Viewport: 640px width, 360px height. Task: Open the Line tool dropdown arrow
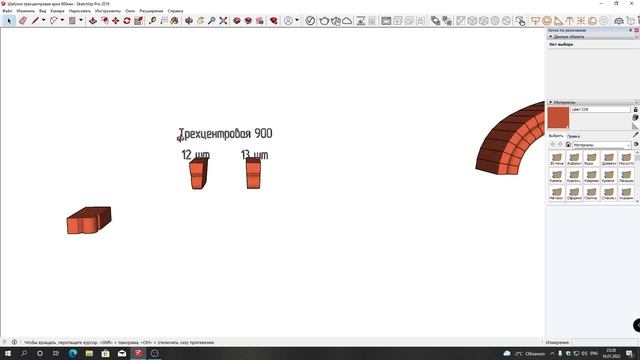[43, 20]
